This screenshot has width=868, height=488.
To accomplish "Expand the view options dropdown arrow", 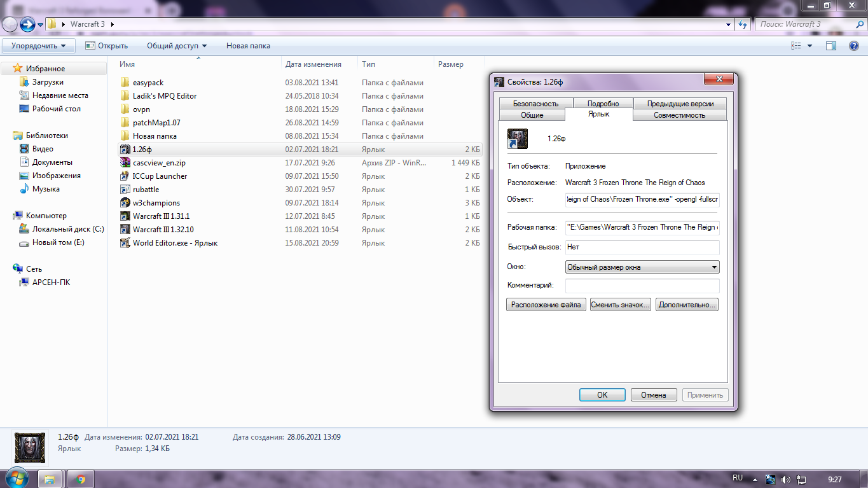I will (x=809, y=46).
